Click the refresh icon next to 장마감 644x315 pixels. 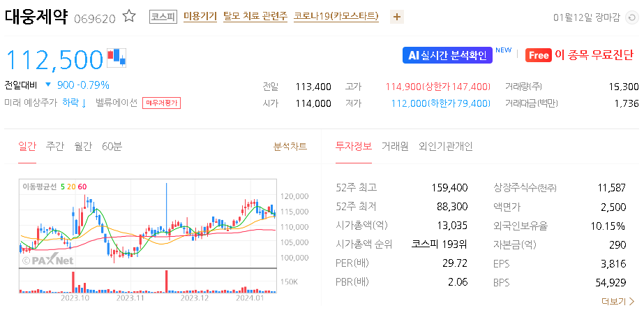(631, 17)
